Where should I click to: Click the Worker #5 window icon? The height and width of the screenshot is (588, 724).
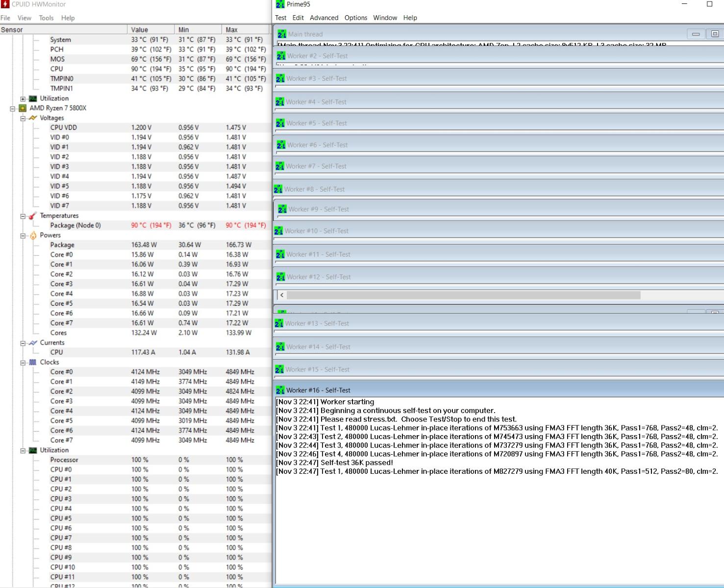280,123
